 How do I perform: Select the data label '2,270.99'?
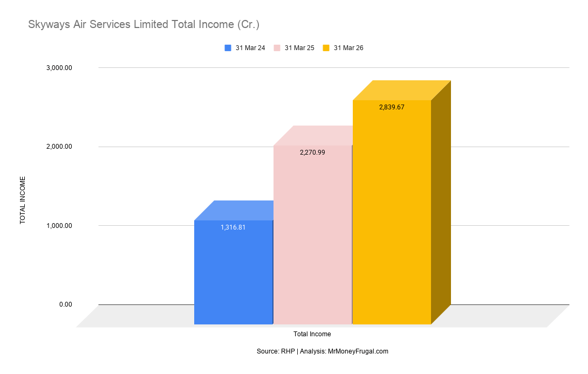[312, 153]
